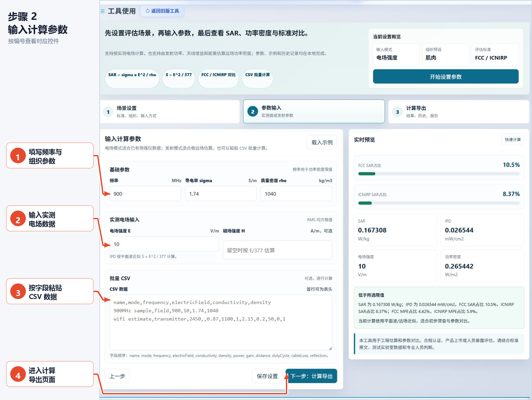Click 上一步 button
The image size is (532, 400).
click(117, 376)
